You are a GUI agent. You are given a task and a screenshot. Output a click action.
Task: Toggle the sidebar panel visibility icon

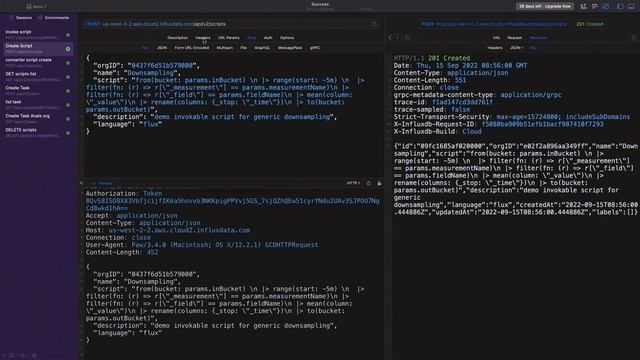click(x=620, y=6)
